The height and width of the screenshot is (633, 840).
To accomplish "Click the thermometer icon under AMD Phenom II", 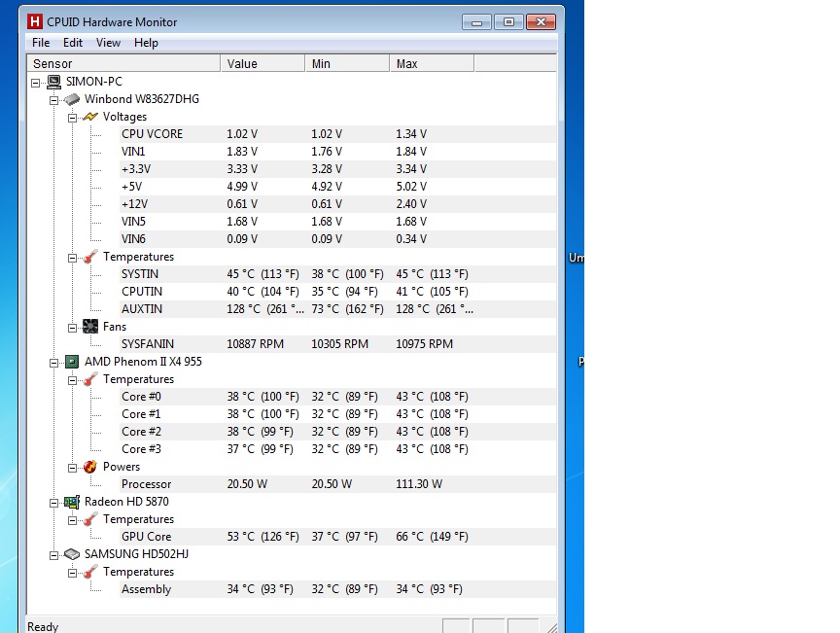I will [x=90, y=379].
